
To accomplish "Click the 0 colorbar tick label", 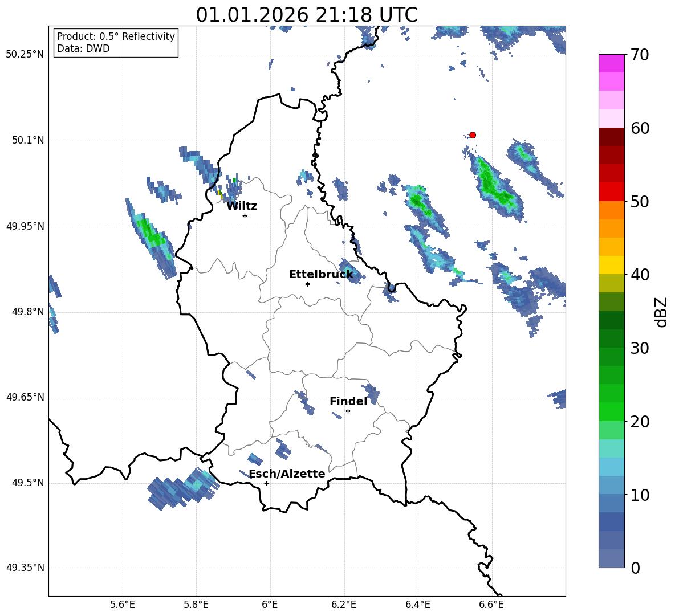I will click(x=635, y=568).
